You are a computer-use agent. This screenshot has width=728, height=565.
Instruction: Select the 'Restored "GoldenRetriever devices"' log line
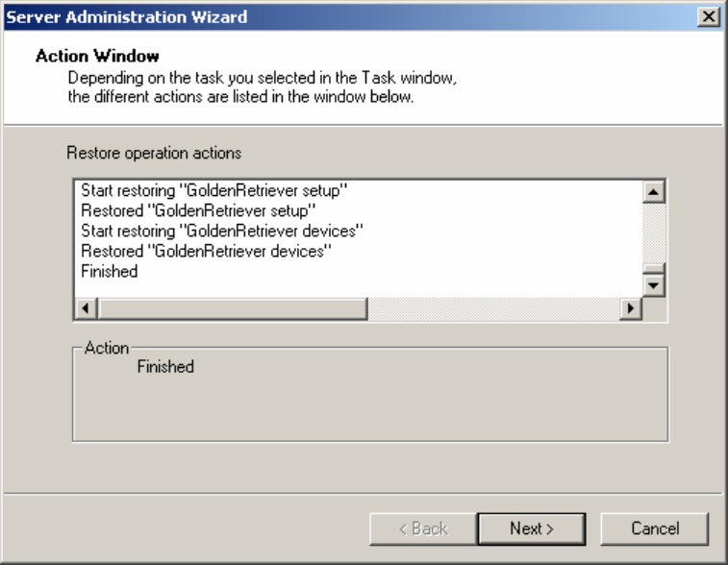point(206,251)
